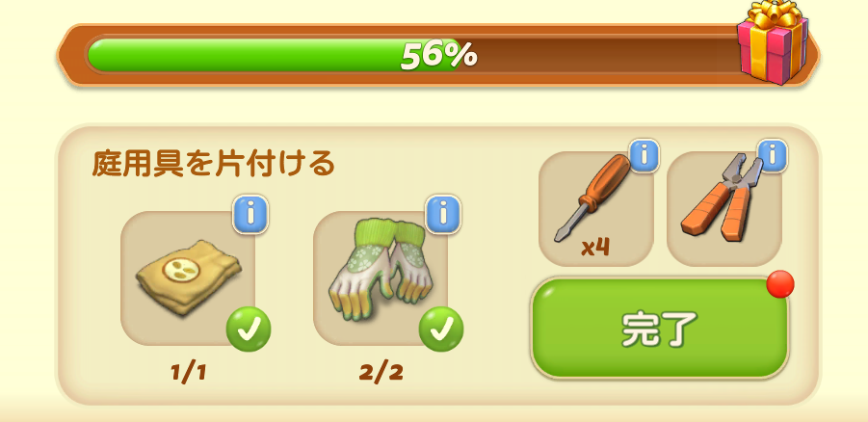The image size is (868, 422).
Task: Tap the 2/2 count under gloves
Action: click(381, 373)
